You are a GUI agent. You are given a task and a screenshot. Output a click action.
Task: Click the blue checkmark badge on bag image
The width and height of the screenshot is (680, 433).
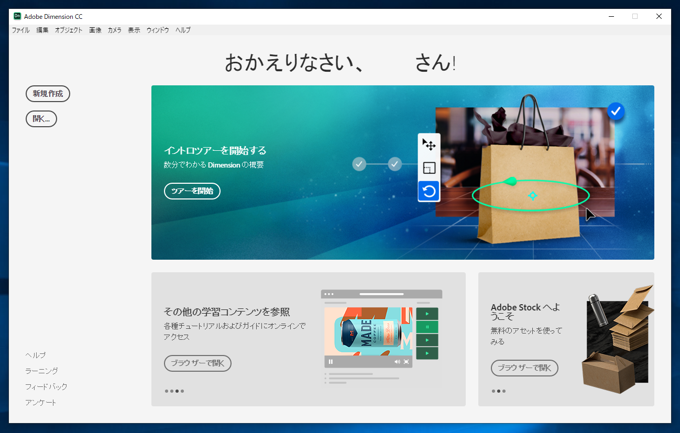(616, 112)
